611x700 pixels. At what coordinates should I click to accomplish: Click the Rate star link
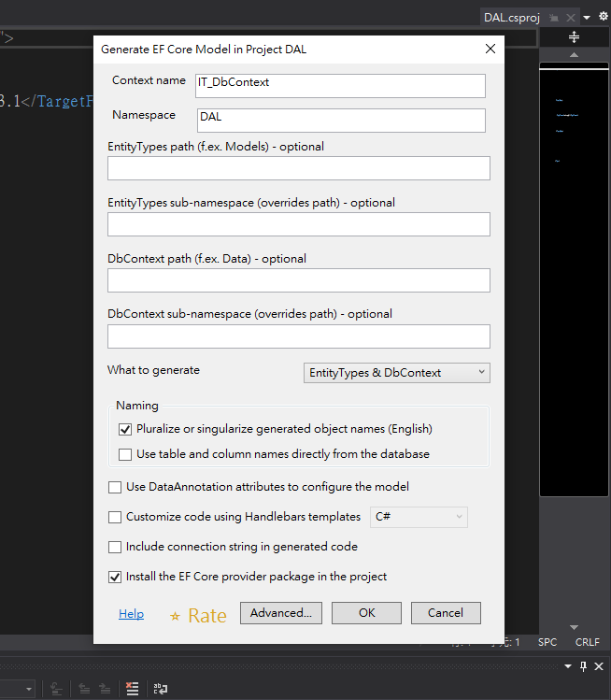(x=198, y=616)
